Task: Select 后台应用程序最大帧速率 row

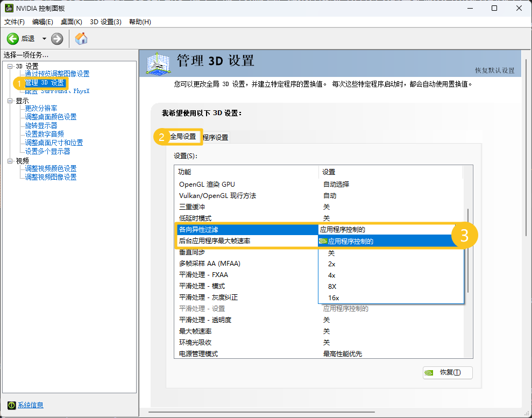Action: [246, 241]
